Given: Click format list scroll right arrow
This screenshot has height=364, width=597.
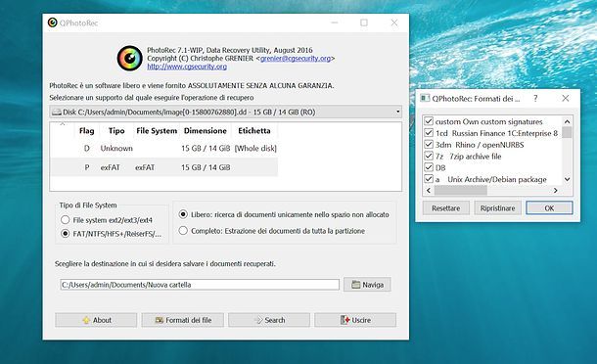Looking at the screenshot, I should point(556,190).
